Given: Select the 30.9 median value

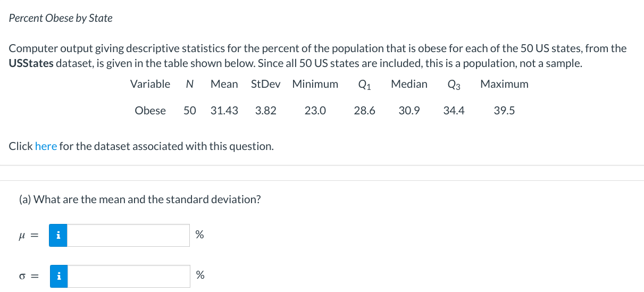Looking at the screenshot, I should [409, 111].
